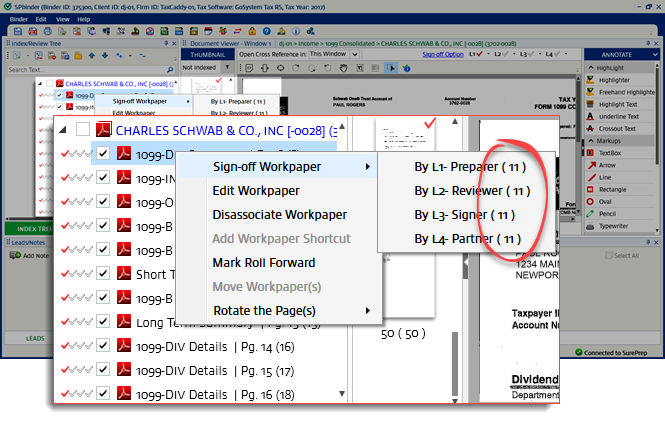Select By L2- Reviewer sign-off option

point(472,190)
